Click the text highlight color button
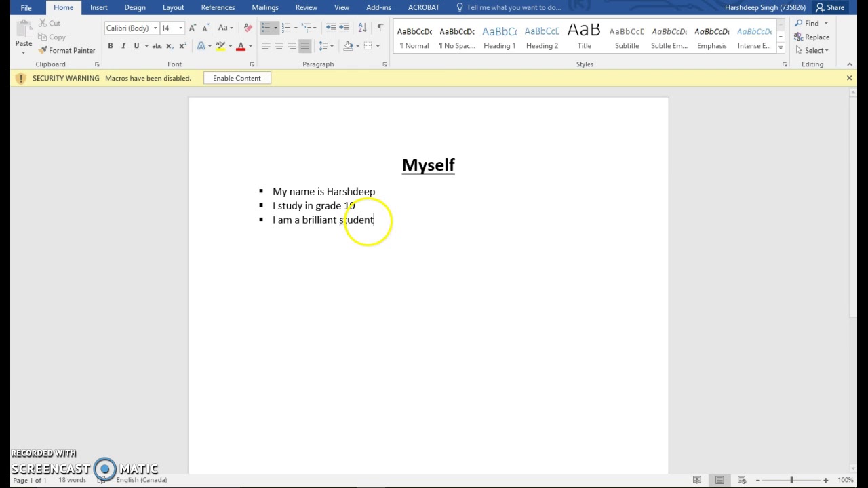The height and width of the screenshot is (488, 868). click(x=220, y=46)
